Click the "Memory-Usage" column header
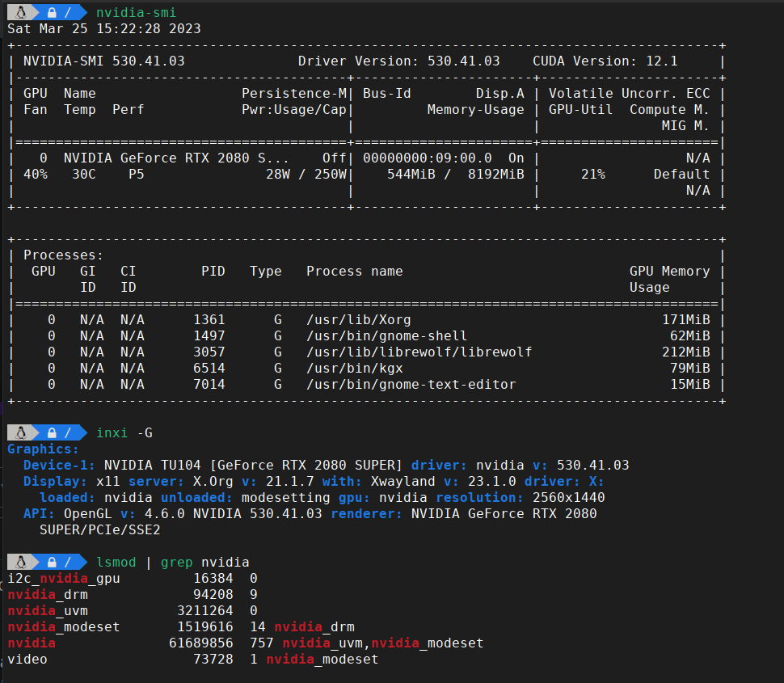The image size is (784, 683). (x=475, y=109)
